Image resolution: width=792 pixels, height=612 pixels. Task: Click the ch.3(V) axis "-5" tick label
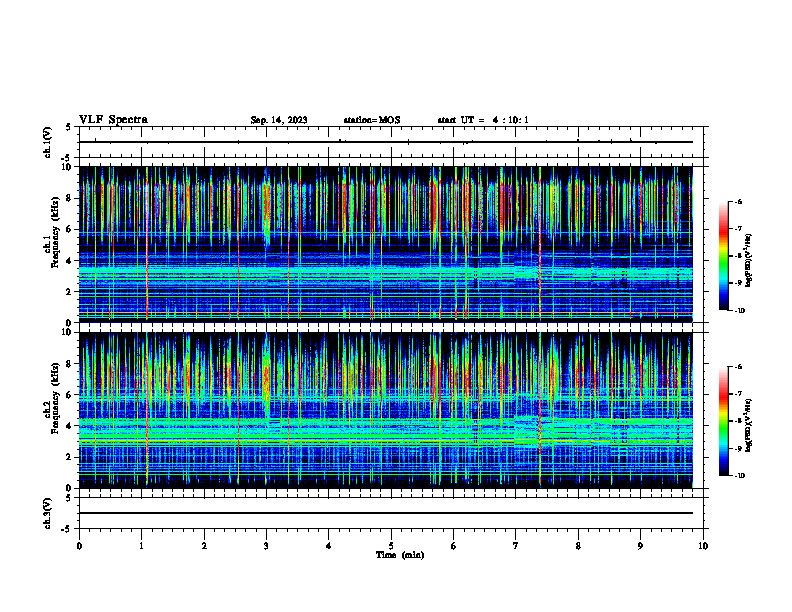click(x=67, y=529)
